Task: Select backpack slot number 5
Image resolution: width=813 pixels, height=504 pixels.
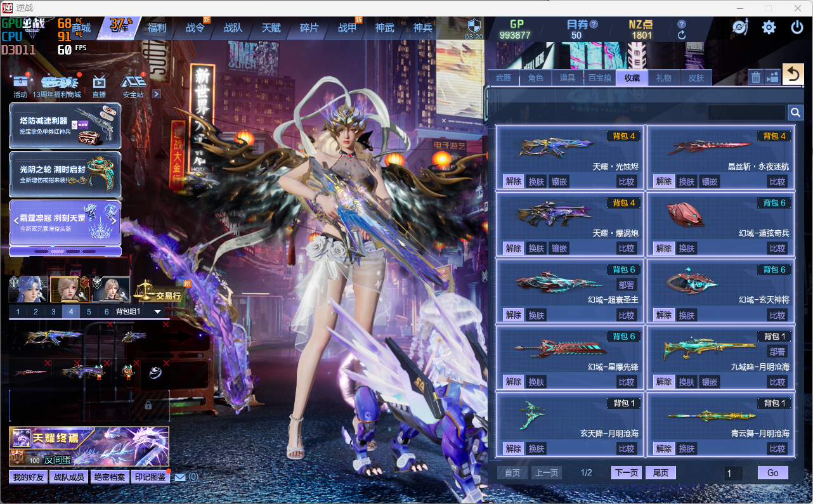Action: pyautogui.click(x=89, y=312)
